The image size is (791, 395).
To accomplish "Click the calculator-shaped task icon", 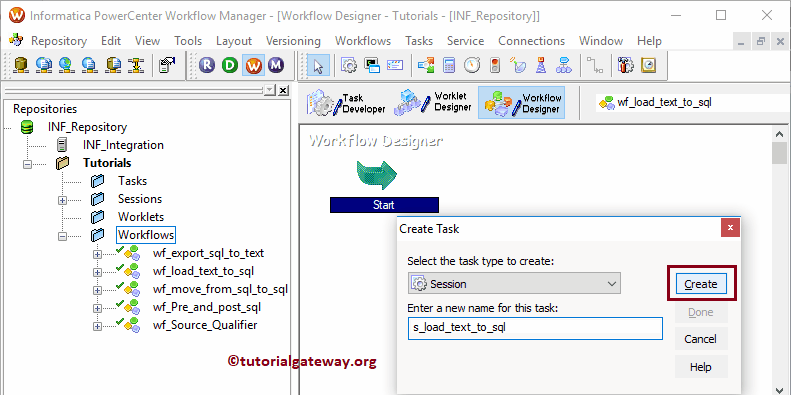I will pyautogui.click(x=448, y=65).
